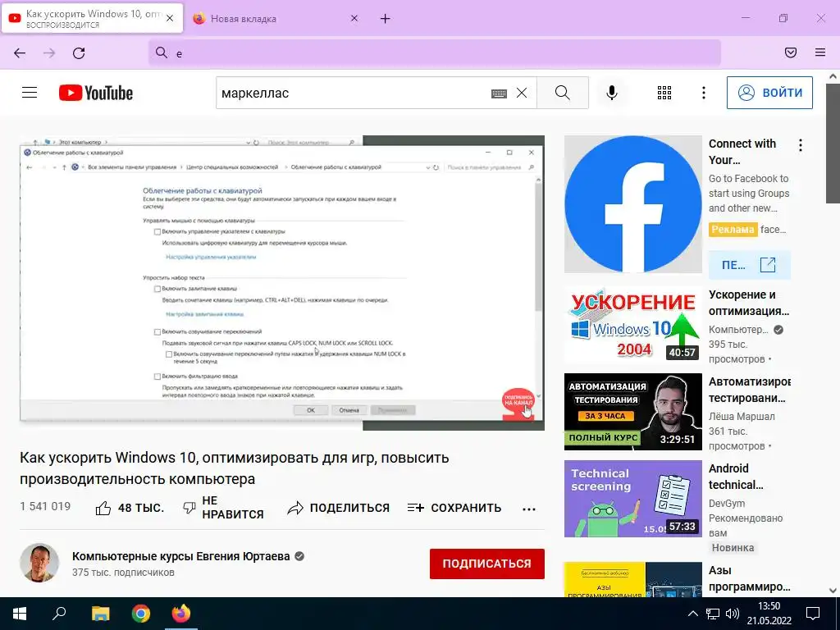Image resolution: width=840 pixels, height=630 pixels.
Task: Open Автоматизация тестирования video thumbnail
Action: (632, 412)
